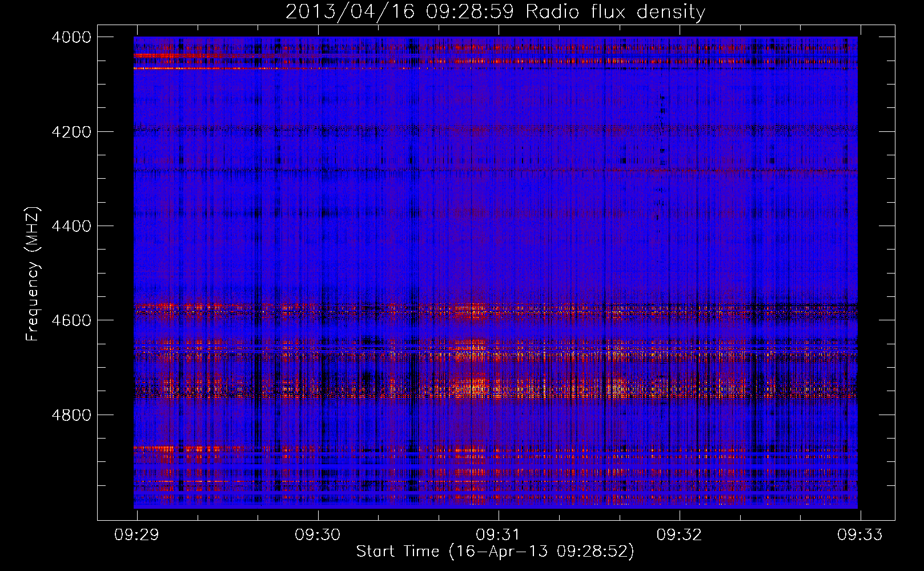Click the plot title '2013/04/16 09:28:59 Radio flux density'
The height and width of the screenshot is (571, 924).
click(496, 12)
